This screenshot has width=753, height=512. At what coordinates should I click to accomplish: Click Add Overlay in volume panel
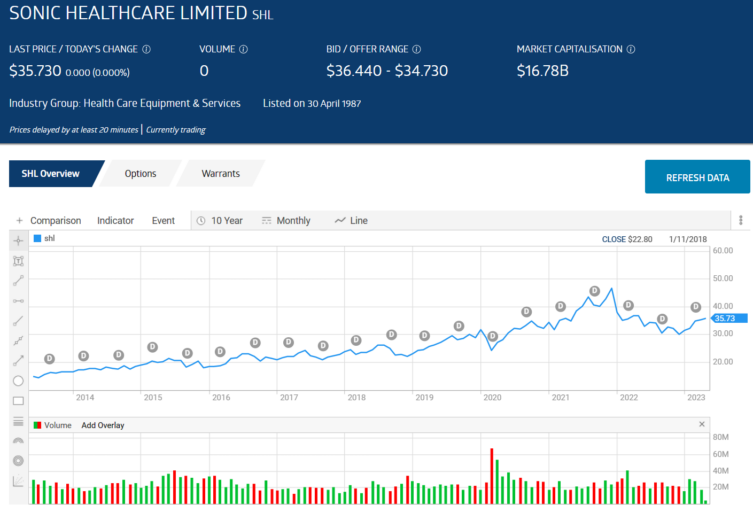point(103,425)
